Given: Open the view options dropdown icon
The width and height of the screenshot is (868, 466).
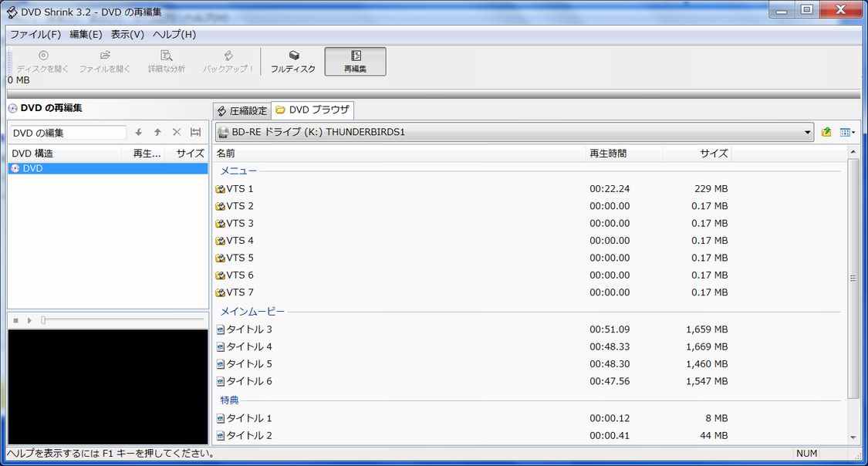Looking at the screenshot, I should click(847, 132).
